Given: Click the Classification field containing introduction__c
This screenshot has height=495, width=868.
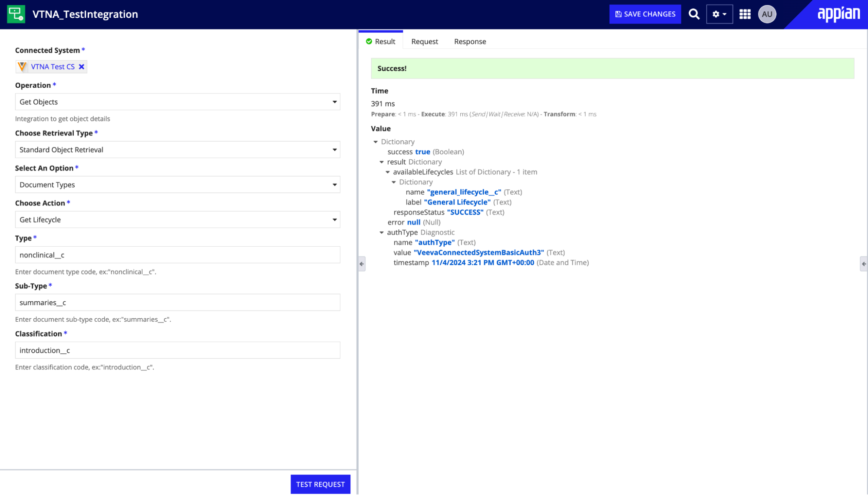Looking at the screenshot, I should (x=178, y=350).
